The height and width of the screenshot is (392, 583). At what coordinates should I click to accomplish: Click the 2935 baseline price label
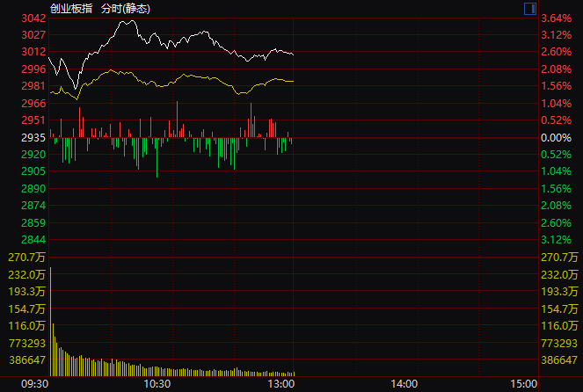pos(33,138)
